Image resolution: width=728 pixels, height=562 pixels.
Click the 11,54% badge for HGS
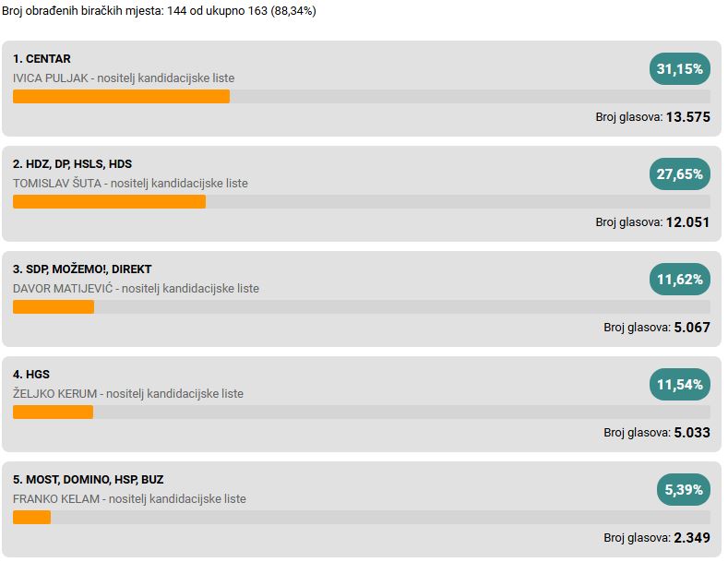[x=680, y=385]
